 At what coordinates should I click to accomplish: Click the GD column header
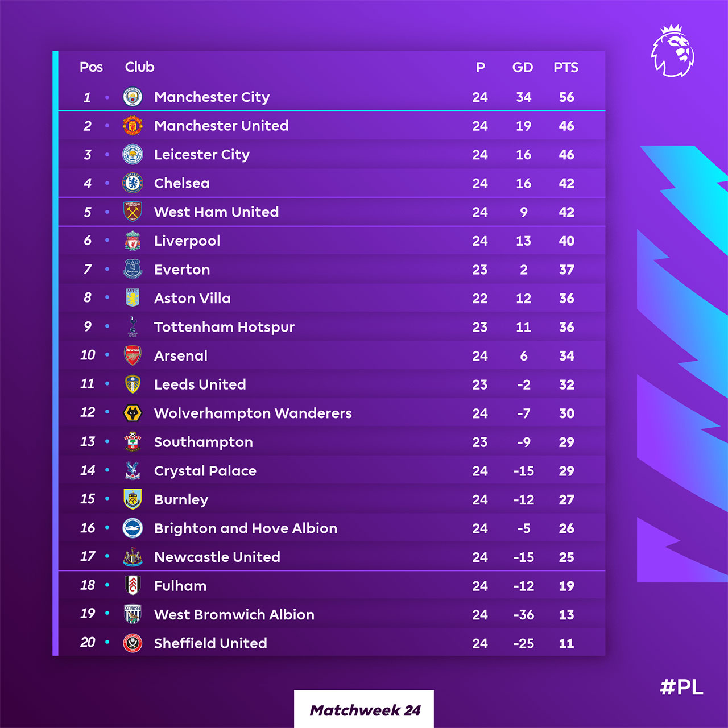[523, 68]
